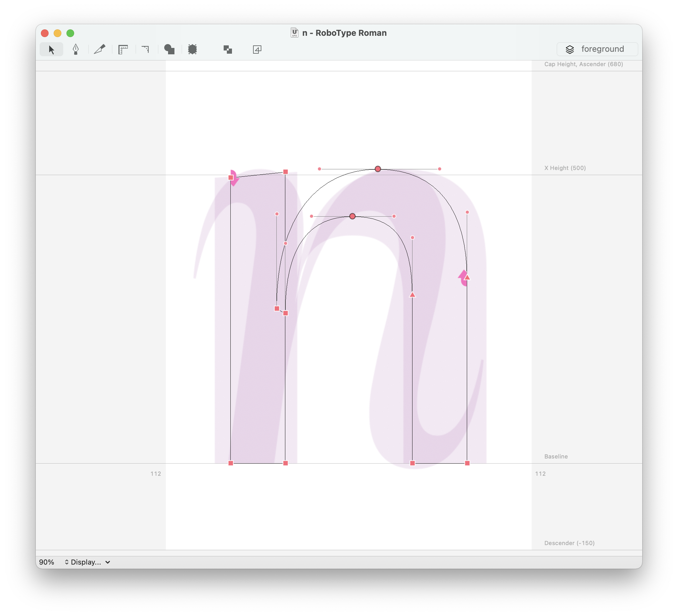Viewport: 678px width, 616px height.
Task: Select the top smooth point of outer arch
Action: tap(378, 169)
